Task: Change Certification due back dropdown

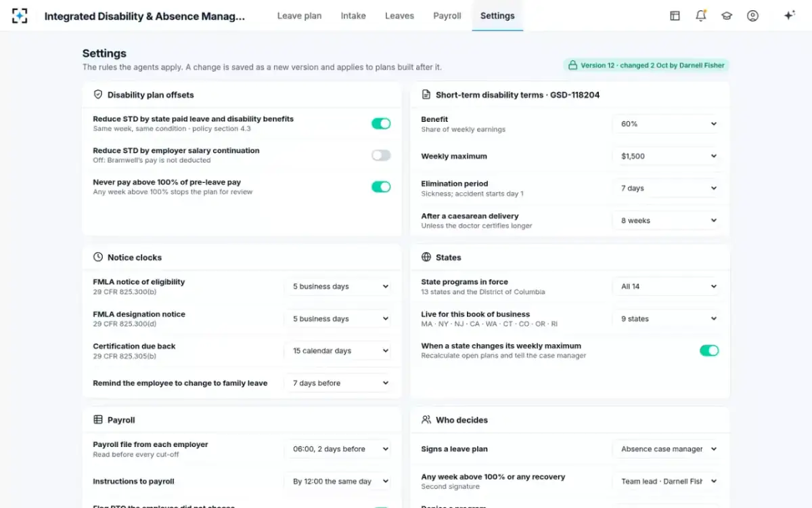Action: coord(338,351)
